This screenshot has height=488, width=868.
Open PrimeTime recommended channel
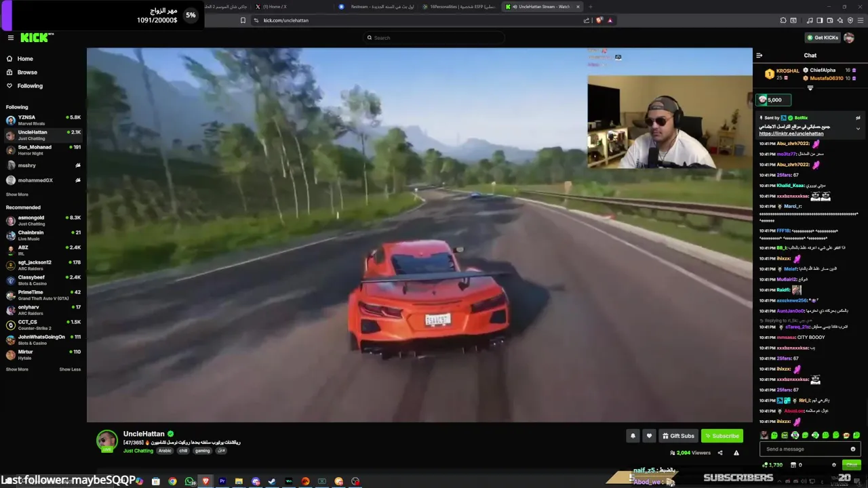click(x=42, y=295)
